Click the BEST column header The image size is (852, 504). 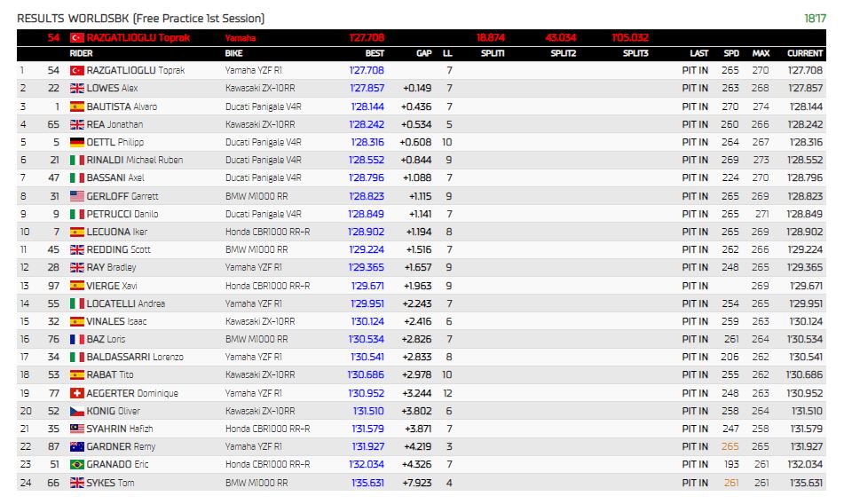374,53
